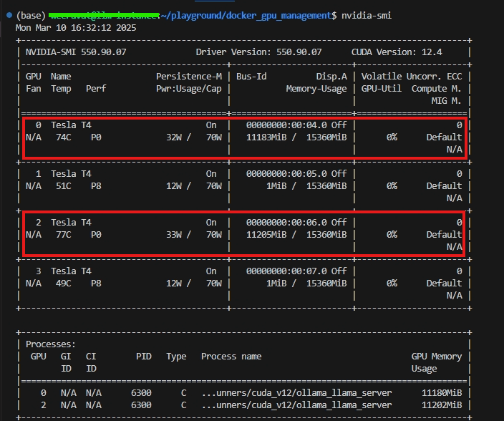Click the 'Memory-Usage' column header
504x421 pixels.
(x=316, y=89)
